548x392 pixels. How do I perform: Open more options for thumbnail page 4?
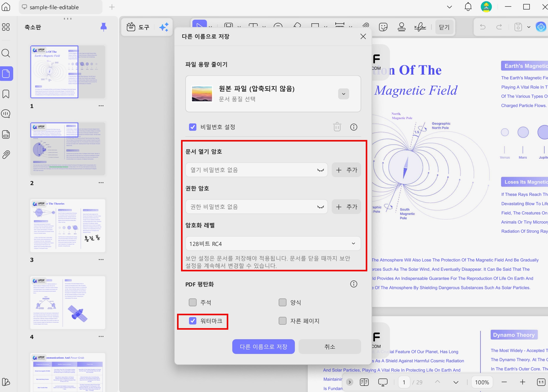pos(101,336)
